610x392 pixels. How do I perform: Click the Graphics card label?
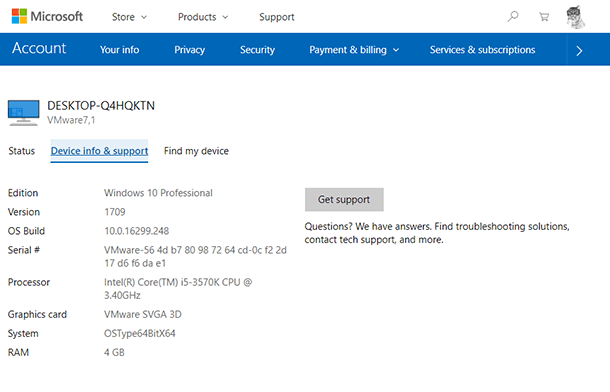37,314
